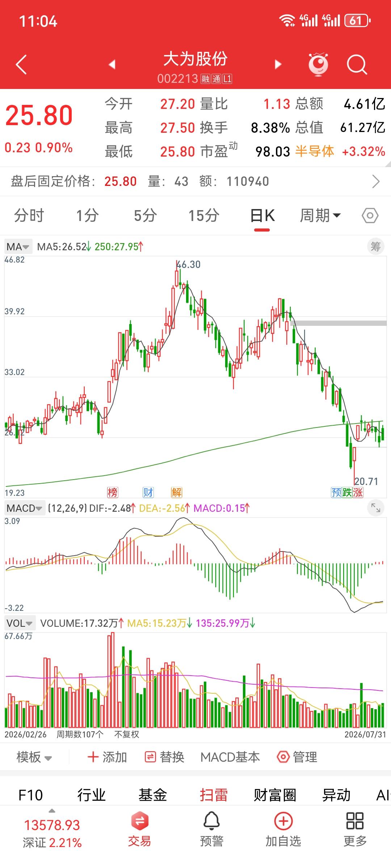Open chart settings hexagon icon
The image size is (391, 868).
[370, 216]
